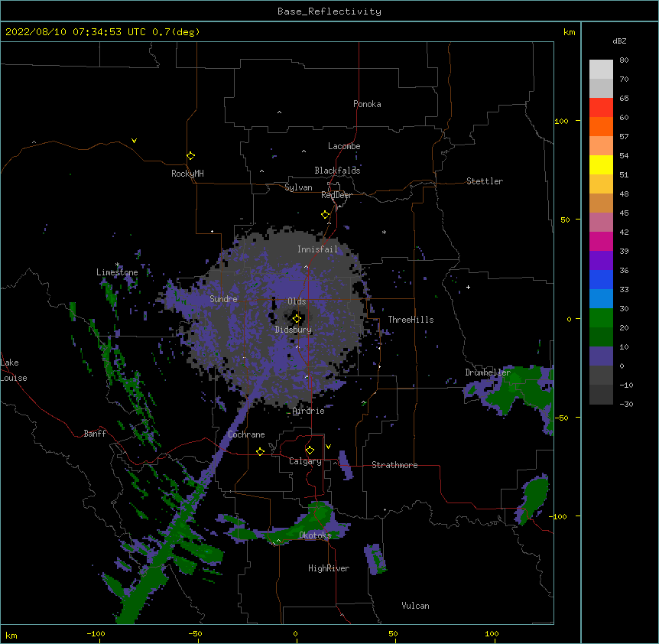Select the yellow diamond marker below Cochrane
Viewport: 659px width, 644px height.
click(x=260, y=451)
